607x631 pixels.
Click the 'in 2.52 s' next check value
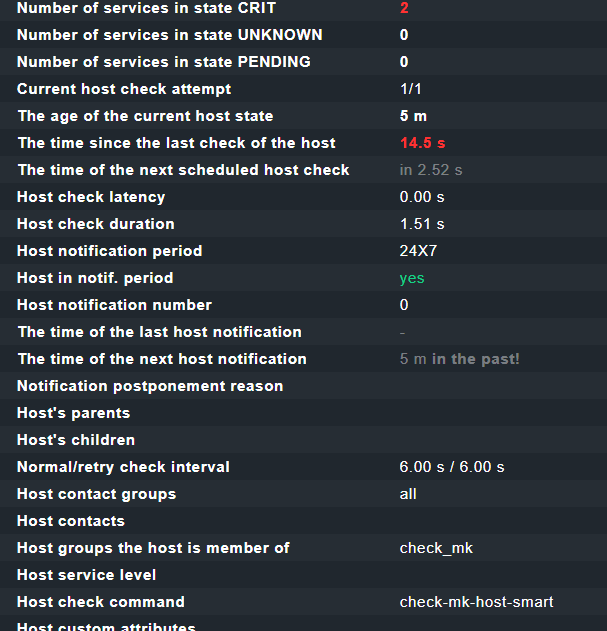[x=430, y=170]
